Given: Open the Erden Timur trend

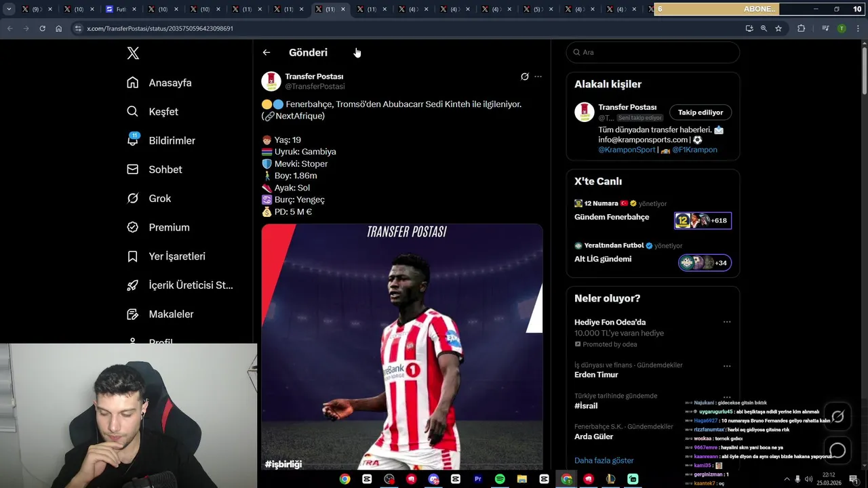Looking at the screenshot, I should click(x=596, y=375).
